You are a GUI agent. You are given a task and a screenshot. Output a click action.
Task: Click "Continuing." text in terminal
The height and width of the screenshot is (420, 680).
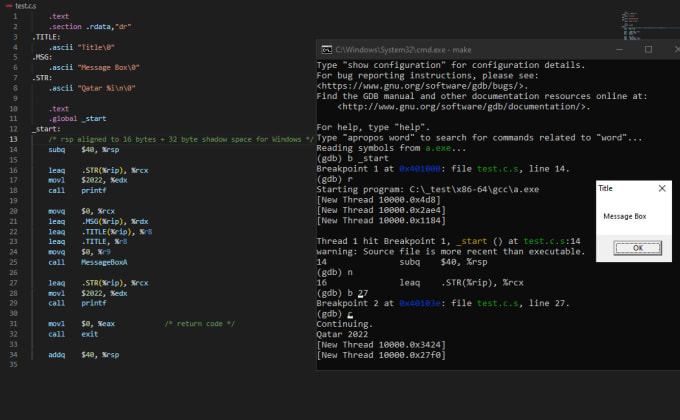click(x=345, y=324)
